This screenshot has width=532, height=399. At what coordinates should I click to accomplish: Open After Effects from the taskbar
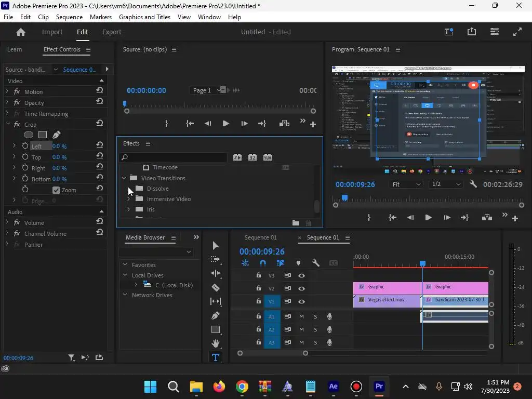tap(333, 387)
